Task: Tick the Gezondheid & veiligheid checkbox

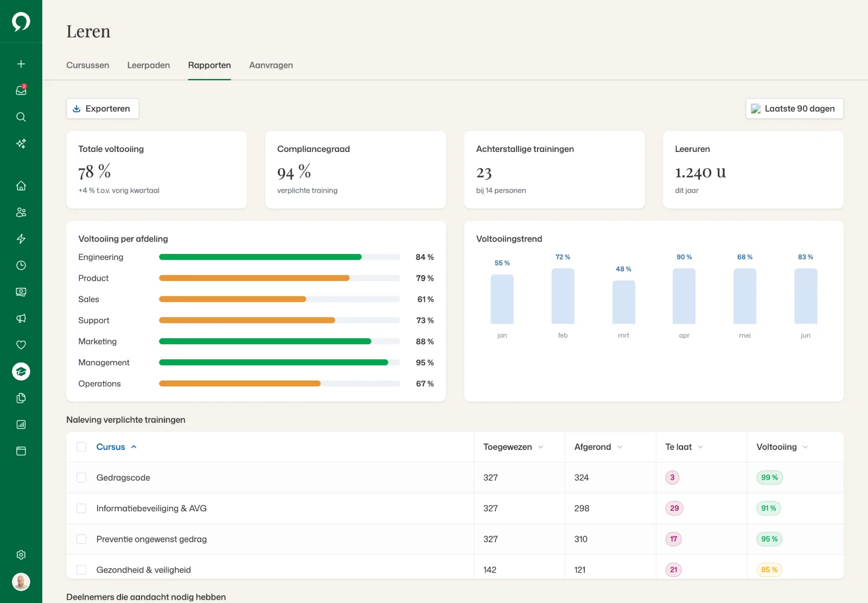Action: [81, 570]
